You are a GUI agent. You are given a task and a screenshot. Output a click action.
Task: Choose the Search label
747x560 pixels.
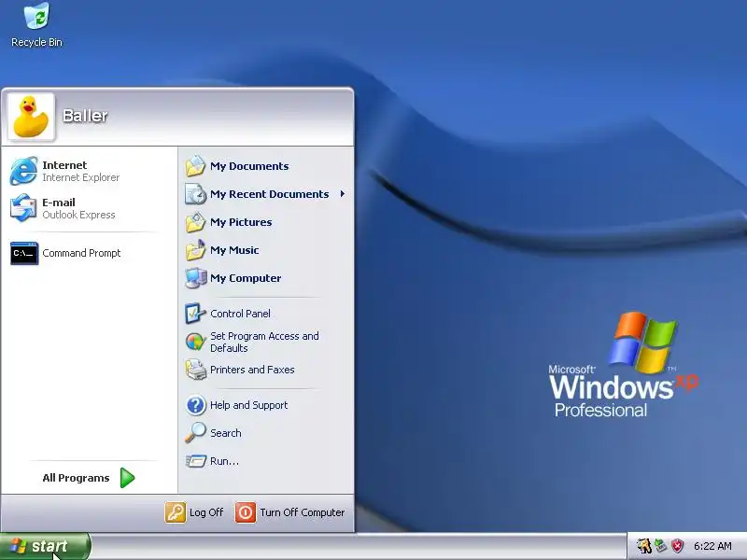coord(225,433)
